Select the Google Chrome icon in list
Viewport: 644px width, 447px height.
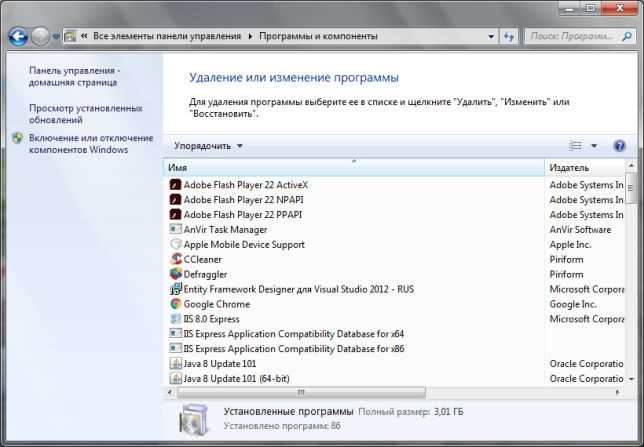[x=176, y=304]
